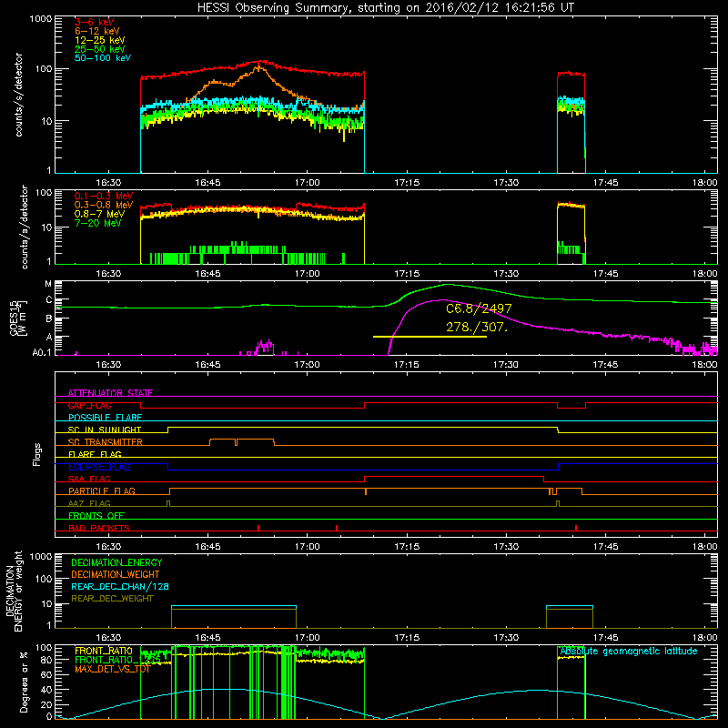This screenshot has height=728, width=728.
Task: Click the DECIMATION_ENERGY legend label
Action: point(116,562)
